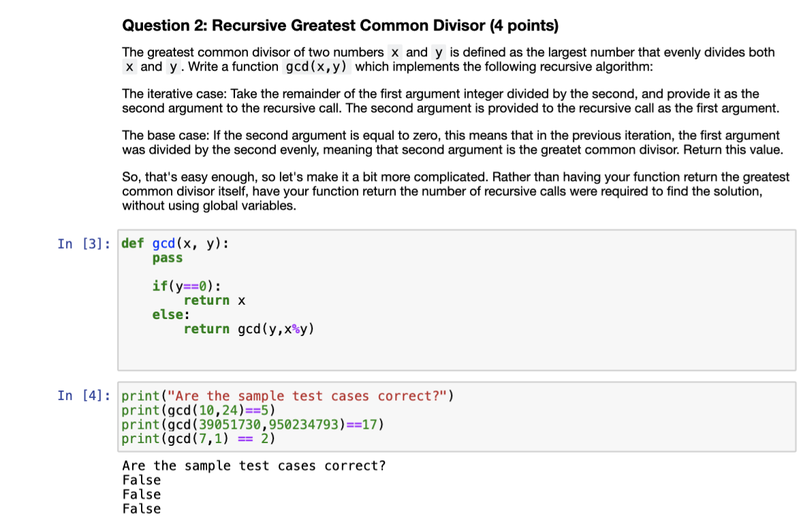
Task: Select the code cell defining gcd
Action: pyautogui.click(x=456, y=300)
